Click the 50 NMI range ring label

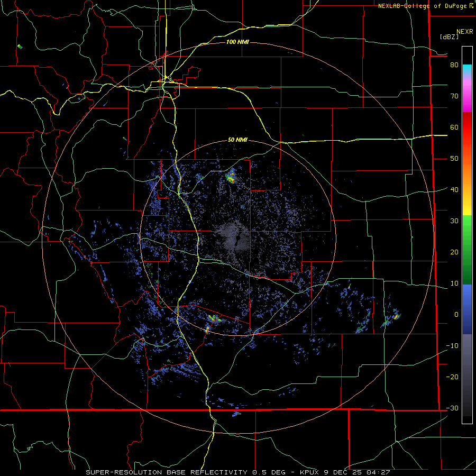tap(237, 140)
